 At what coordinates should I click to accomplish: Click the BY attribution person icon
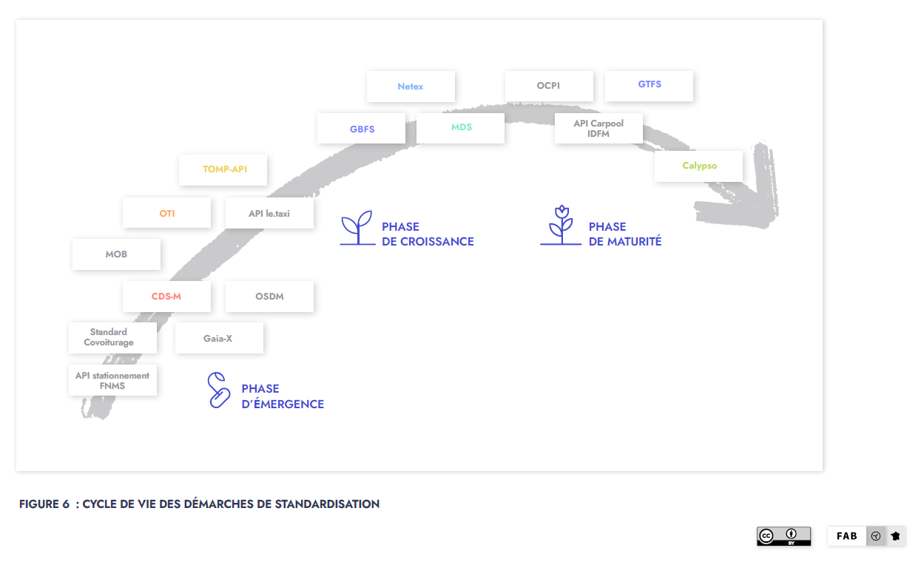pos(791,533)
